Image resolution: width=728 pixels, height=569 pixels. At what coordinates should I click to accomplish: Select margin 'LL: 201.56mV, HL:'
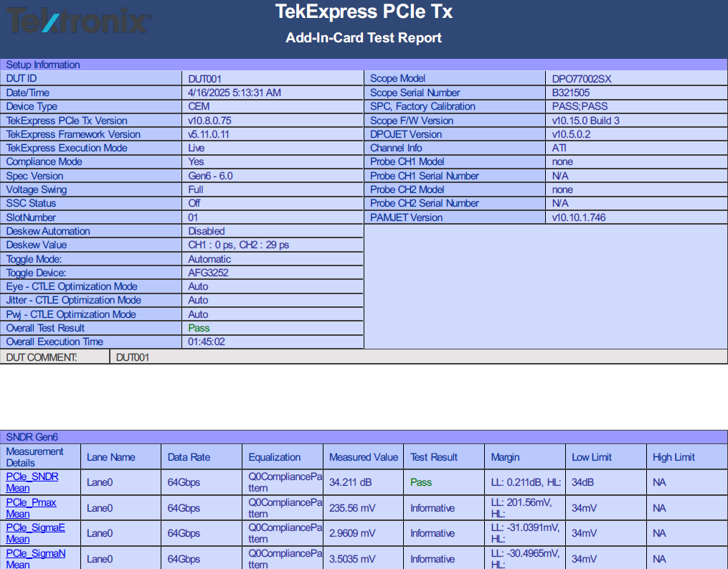point(521,508)
